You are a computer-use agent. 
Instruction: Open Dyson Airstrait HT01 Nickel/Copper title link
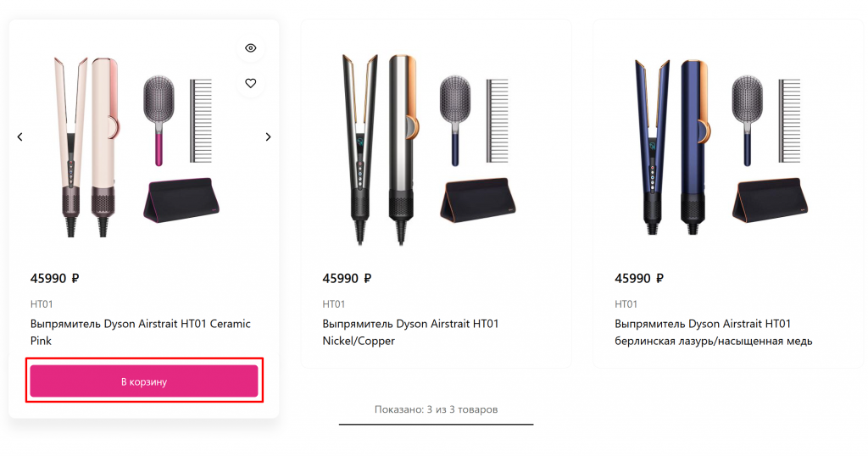click(x=411, y=332)
